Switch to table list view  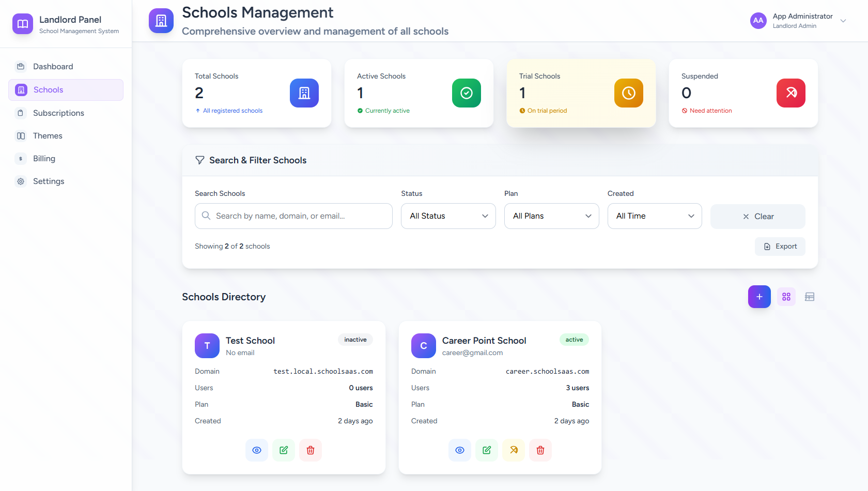[x=809, y=297]
